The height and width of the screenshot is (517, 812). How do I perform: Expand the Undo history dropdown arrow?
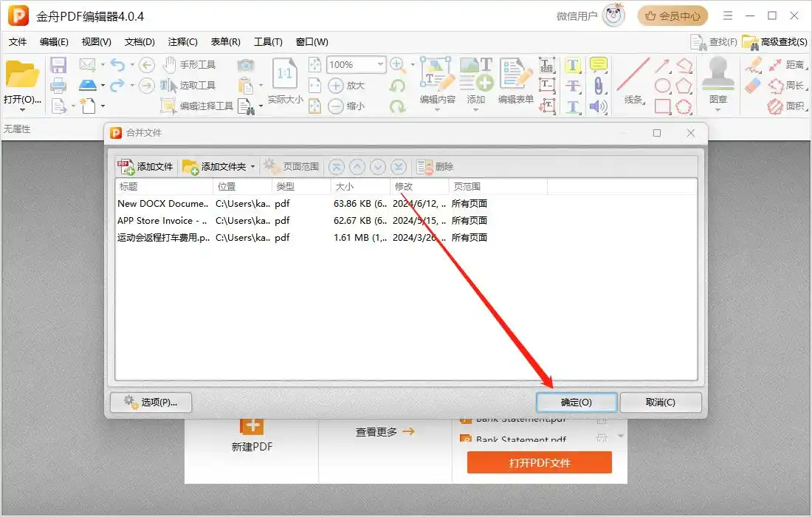pyautogui.click(x=132, y=65)
